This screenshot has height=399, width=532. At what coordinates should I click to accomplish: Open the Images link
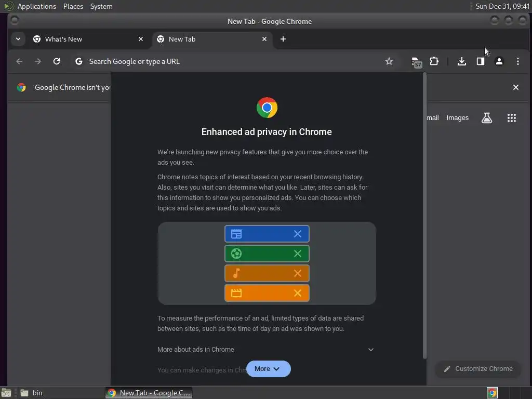(457, 118)
